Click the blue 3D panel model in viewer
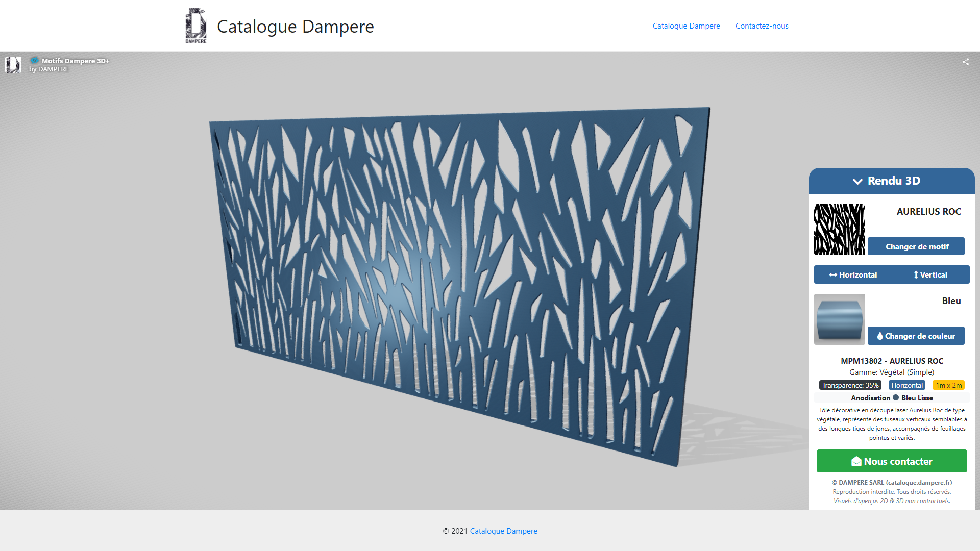980x551 pixels. 459,286
